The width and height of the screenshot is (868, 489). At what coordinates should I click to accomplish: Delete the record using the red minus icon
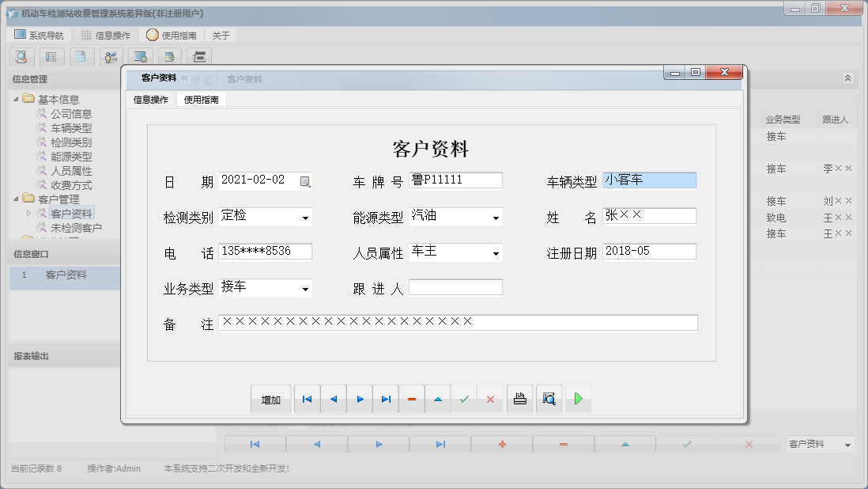[411, 398]
